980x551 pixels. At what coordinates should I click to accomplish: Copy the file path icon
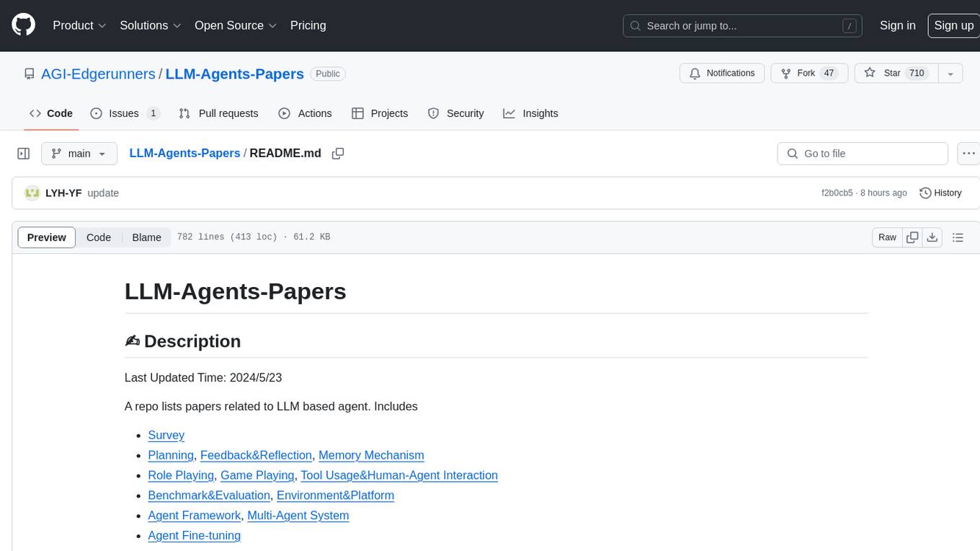coord(337,154)
